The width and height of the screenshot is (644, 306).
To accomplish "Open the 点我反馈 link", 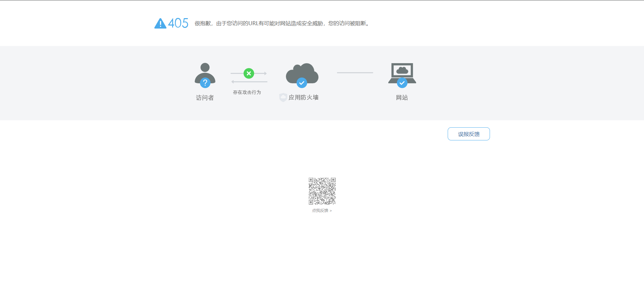I will pyautogui.click(x=322, y=211).
